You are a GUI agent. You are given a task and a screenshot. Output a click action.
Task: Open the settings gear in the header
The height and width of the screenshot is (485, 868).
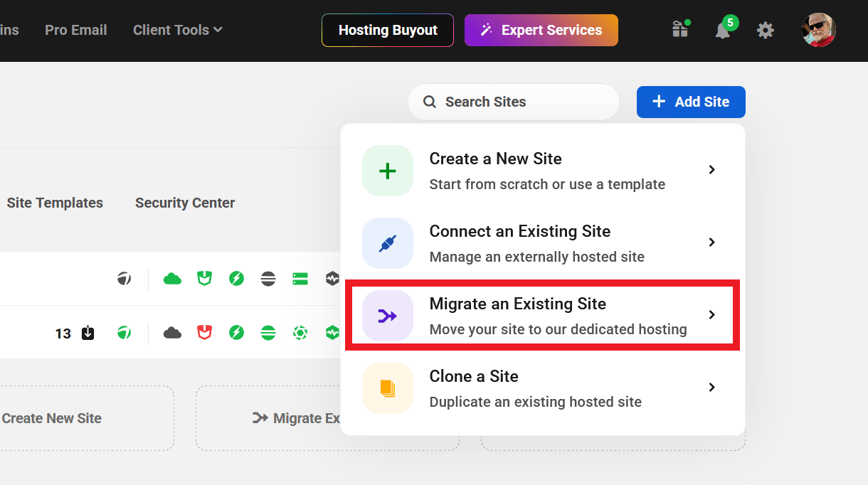tap(765, 30)
